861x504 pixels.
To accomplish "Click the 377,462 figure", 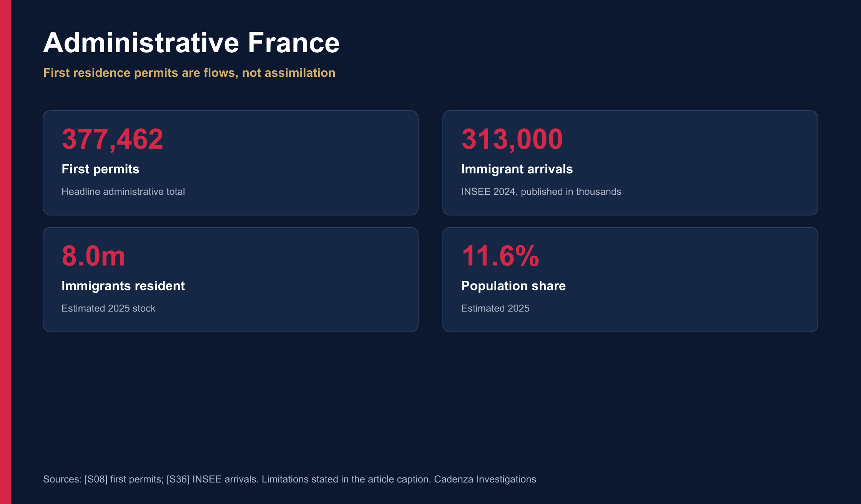I will (113, 139).
